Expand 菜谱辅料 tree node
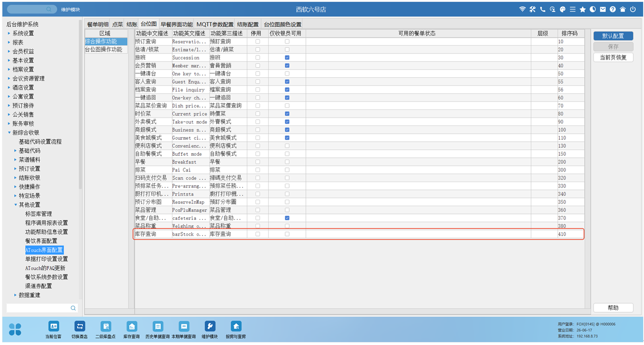Screen dimensions: 644x345 tap(15, 159)
